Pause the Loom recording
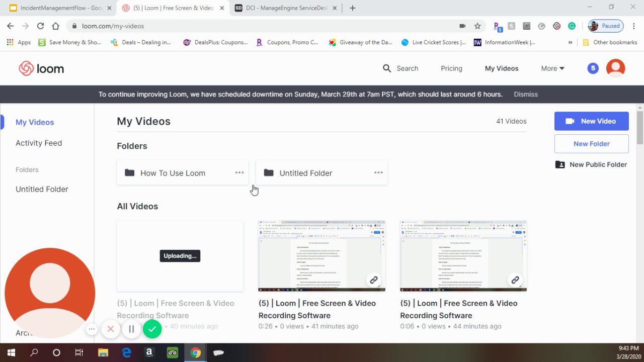Viewport: 644px width, 362px height. (131, 329)
